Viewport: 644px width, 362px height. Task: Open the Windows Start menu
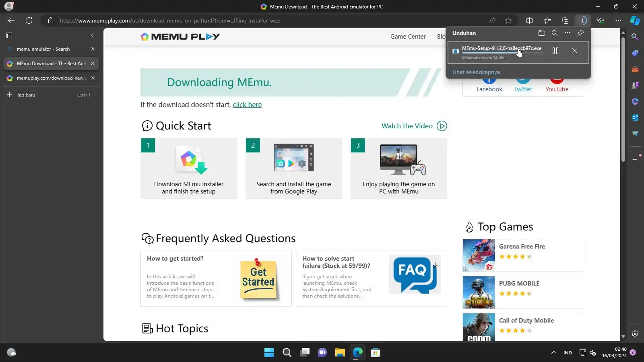click(269, 353)
